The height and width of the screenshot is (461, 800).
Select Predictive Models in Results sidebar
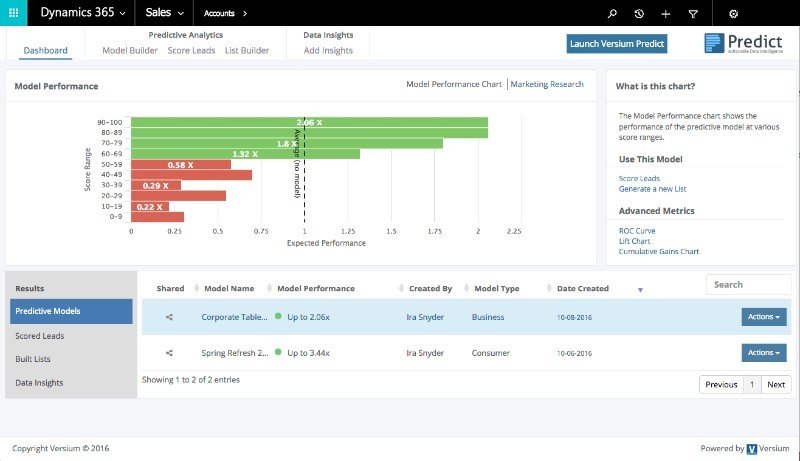(71, 311)
